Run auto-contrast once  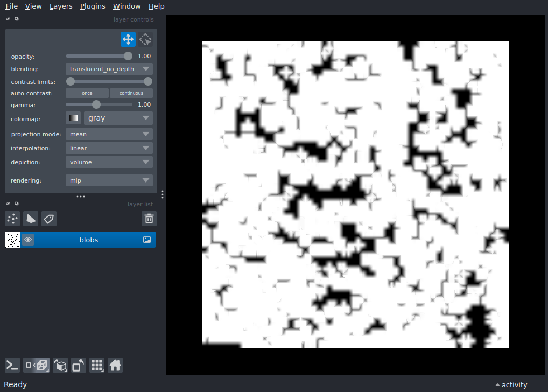(87, 93)
